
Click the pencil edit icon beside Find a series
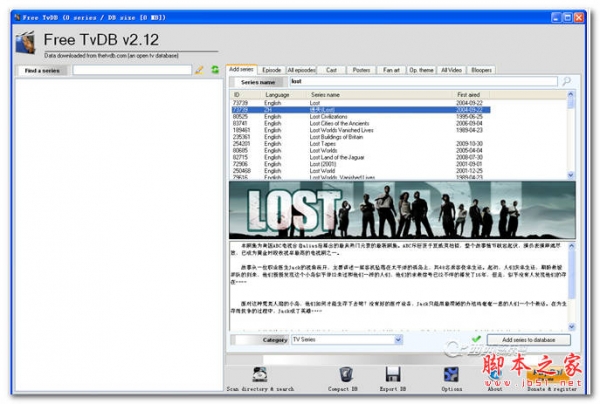(x=199, y=70)
